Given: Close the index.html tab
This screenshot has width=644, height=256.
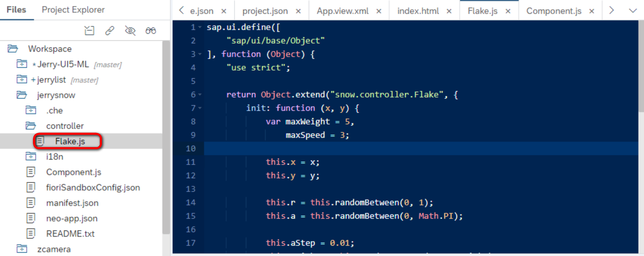Looking at the screenshot, I should click(449, 11).
